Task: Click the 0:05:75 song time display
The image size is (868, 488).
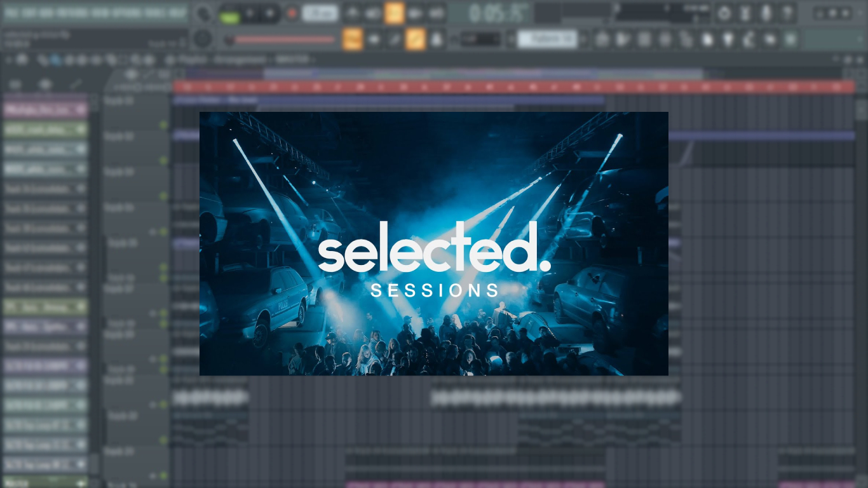Action: click(489, 13)
